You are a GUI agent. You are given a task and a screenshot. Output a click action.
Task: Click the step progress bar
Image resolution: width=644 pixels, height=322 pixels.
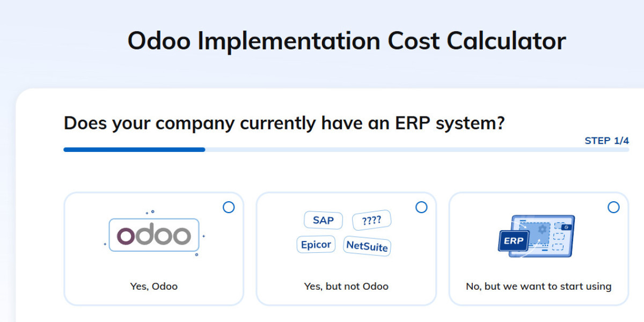point(346,150)
